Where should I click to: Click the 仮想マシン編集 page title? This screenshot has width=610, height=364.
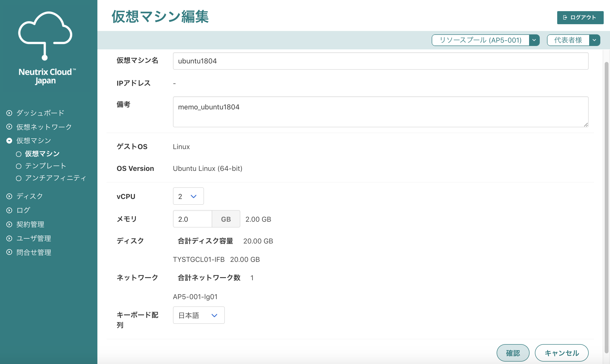click(160, 17)
